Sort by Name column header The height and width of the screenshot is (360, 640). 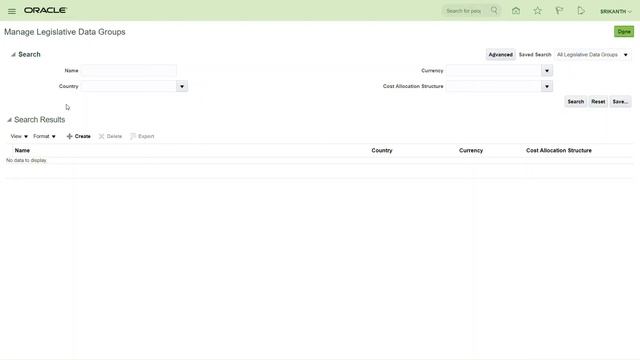coord(22,151)
